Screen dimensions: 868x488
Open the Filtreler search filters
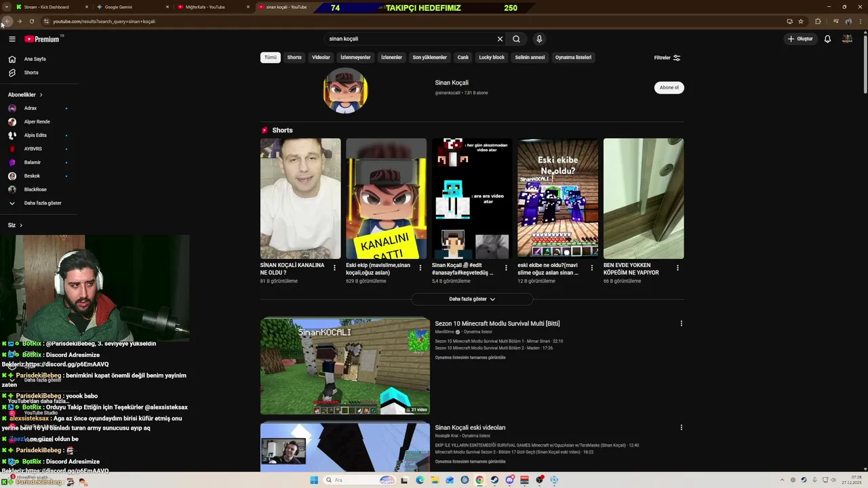click(667, 58)
